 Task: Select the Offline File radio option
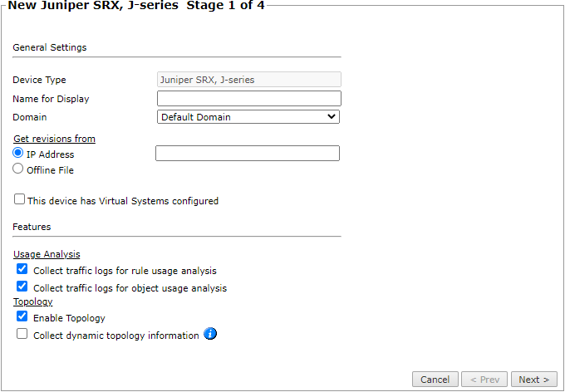17,169
